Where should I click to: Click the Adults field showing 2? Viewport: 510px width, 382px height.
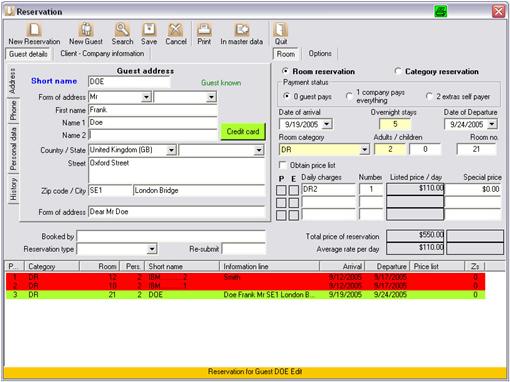click(390, 149)
